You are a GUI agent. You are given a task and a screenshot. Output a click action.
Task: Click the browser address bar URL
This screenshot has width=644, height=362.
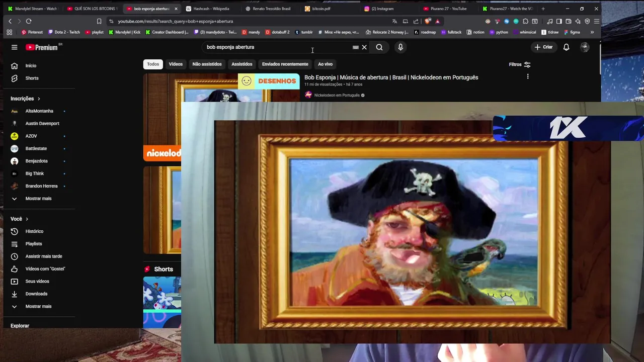coord(176,21)
